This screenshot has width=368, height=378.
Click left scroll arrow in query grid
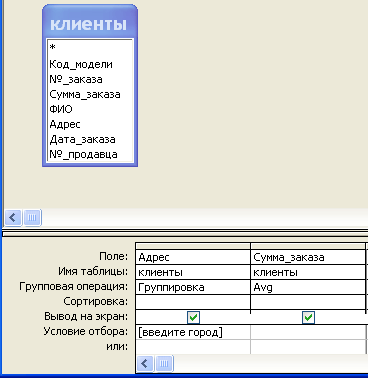click(145, 363)
